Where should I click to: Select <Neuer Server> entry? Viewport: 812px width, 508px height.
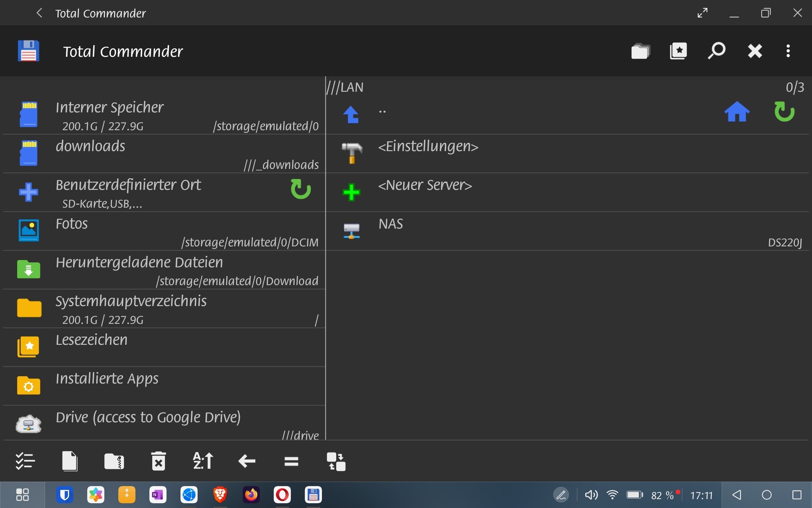click(568, 192)
